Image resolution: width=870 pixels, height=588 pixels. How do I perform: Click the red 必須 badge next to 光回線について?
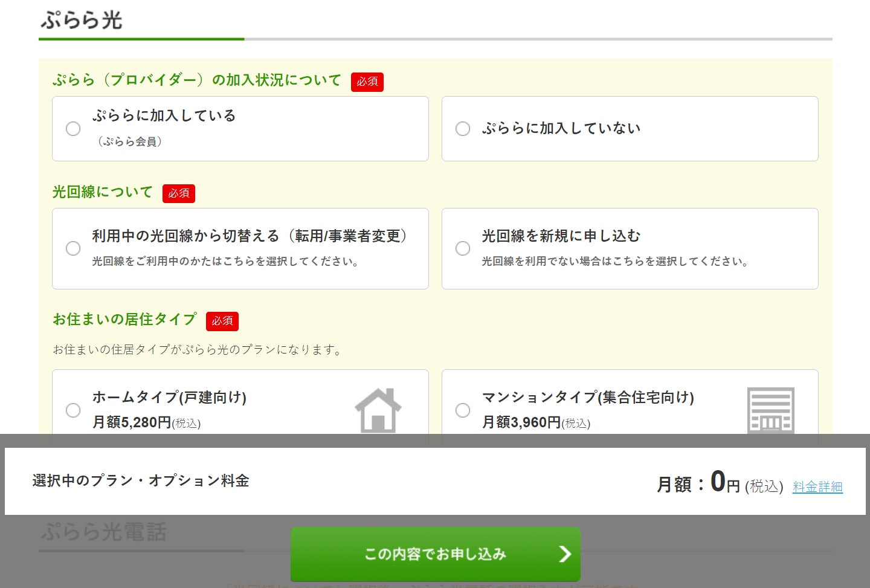point(179,193)
